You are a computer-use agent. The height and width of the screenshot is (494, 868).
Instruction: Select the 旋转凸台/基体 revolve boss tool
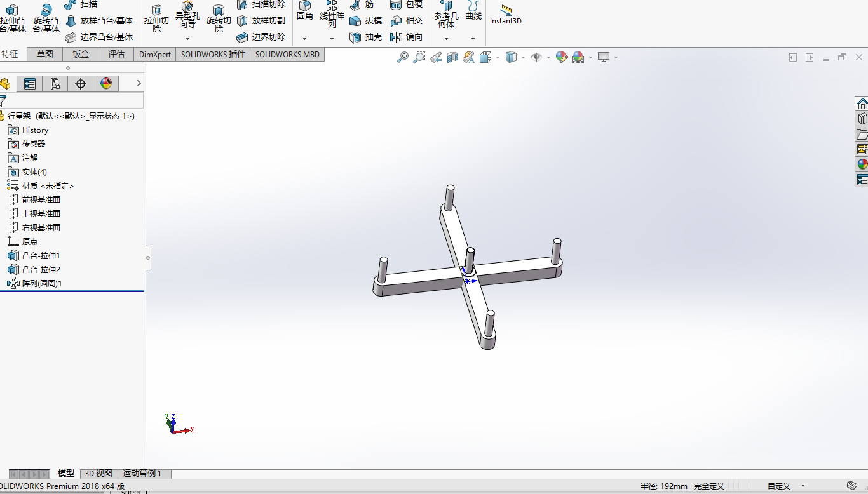(46, 19)
